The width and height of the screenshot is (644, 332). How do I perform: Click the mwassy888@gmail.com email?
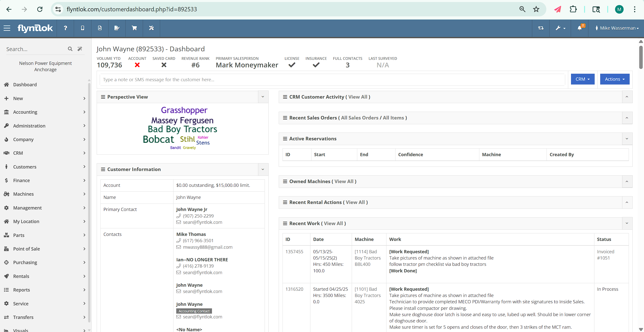click(208, 247)
